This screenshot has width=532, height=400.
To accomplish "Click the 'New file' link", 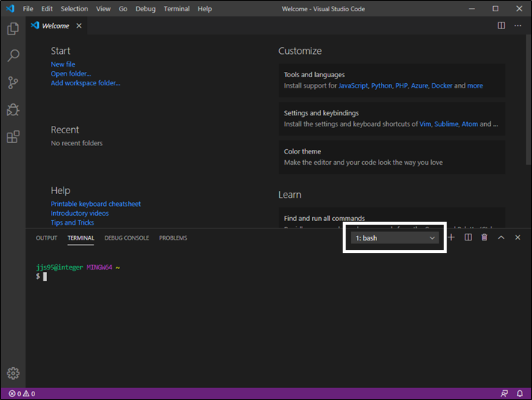I will click(x=63, y=64).
